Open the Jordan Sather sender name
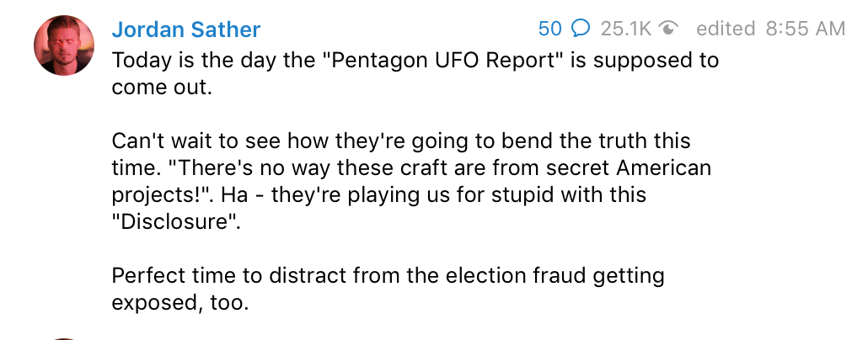Viewport: 868px width, 340px height. 186,30
